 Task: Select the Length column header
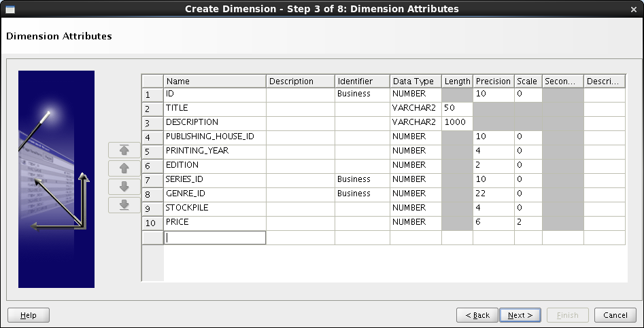[457, 81]
